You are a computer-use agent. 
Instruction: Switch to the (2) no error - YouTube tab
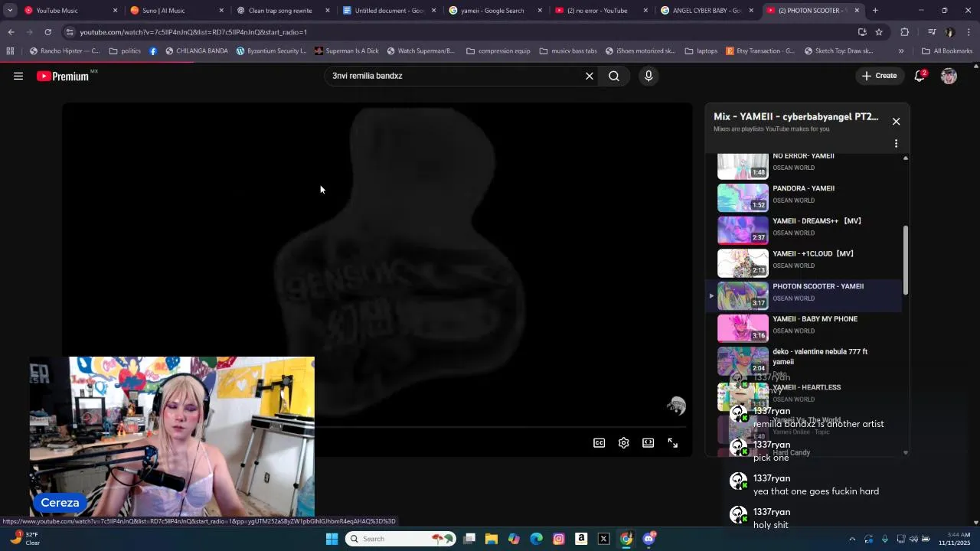pos(602,11)
